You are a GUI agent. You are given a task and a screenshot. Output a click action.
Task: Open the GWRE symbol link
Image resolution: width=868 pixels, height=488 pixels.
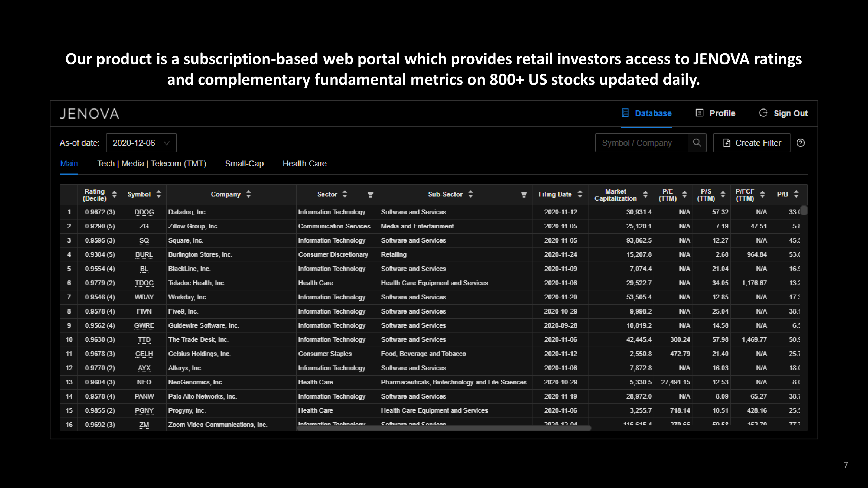(x=144, y=325)
